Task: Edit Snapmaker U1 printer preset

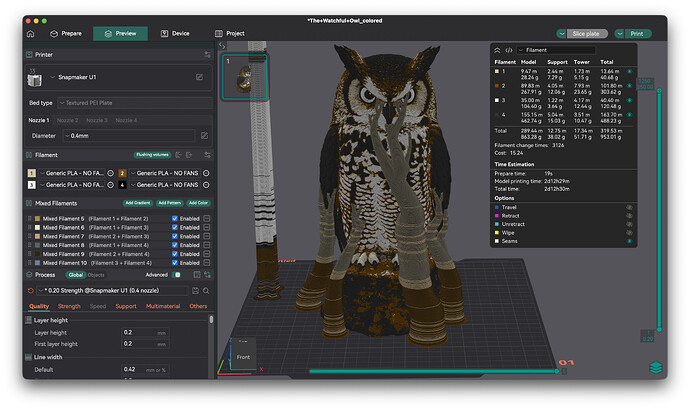Action: pos(199,77)
